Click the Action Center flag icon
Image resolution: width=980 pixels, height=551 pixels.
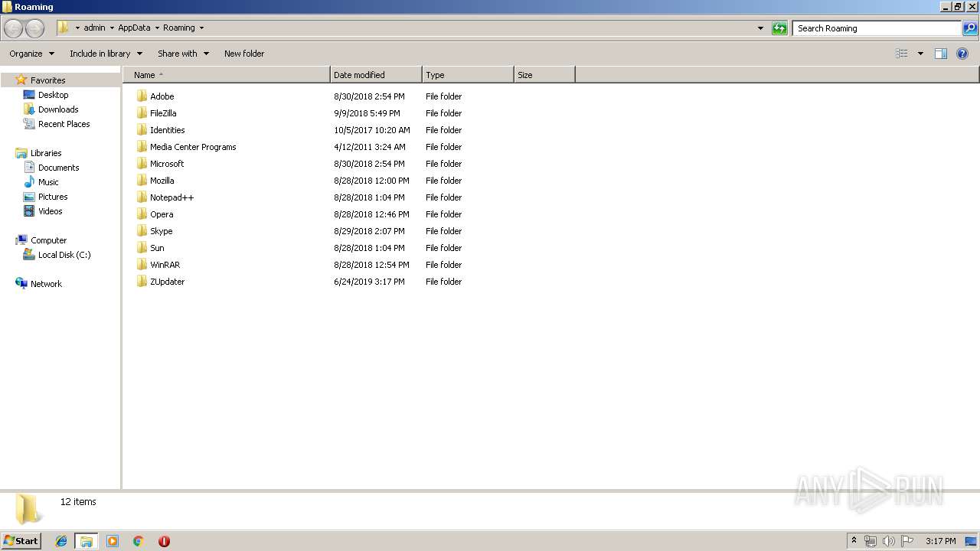908,541
